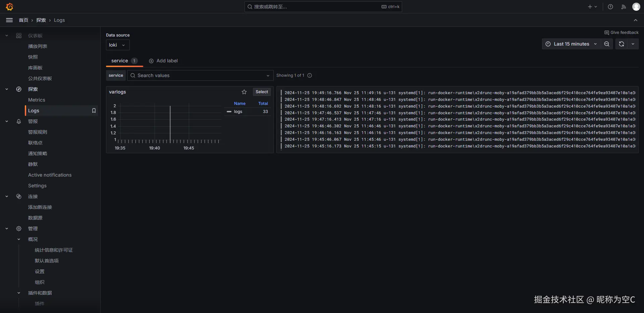Open 数据源 in the sidebar

(35, 218)
